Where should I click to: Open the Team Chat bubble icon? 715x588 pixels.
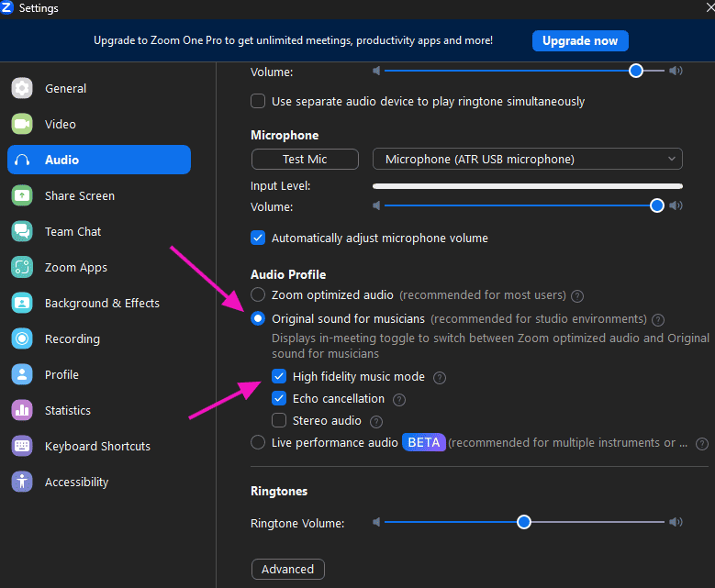pos(22,231)
